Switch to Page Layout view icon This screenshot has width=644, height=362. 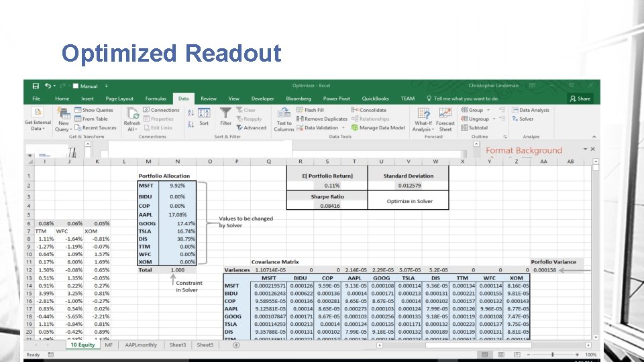500,355
